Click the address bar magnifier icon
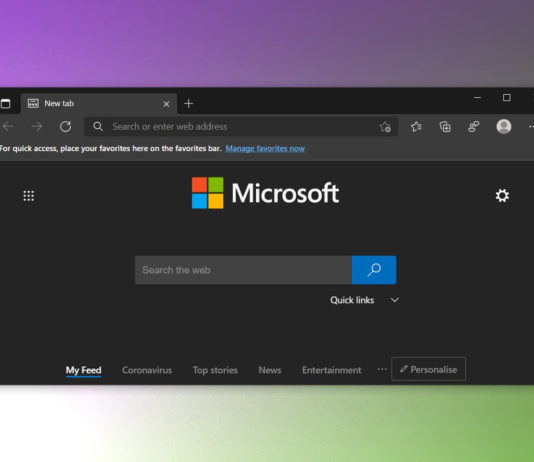The image size is (534, 462). click(x=98, y=127)
